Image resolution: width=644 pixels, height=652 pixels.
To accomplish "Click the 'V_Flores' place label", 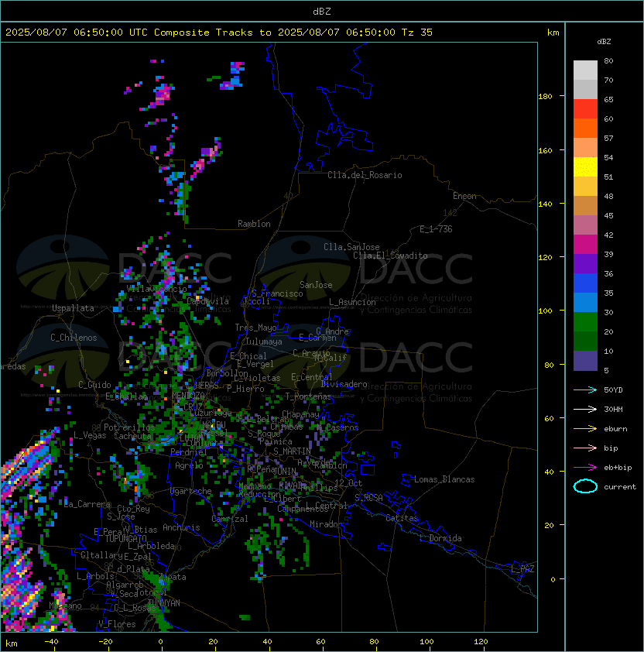I will tap(117, 624).
